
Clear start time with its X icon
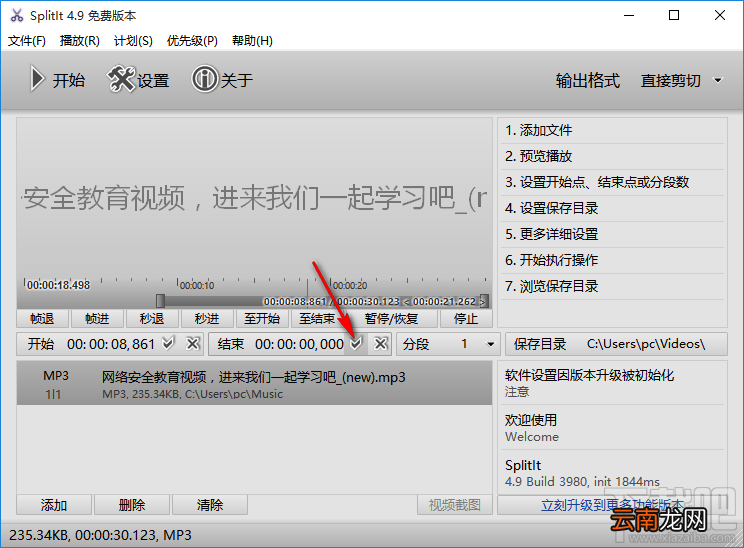pos(193,343)
